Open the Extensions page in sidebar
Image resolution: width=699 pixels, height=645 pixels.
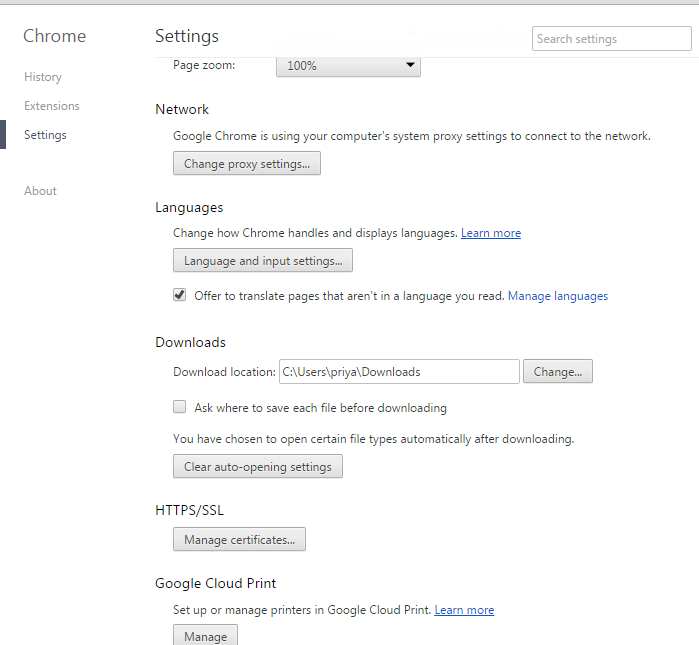(x=52, y=106)
